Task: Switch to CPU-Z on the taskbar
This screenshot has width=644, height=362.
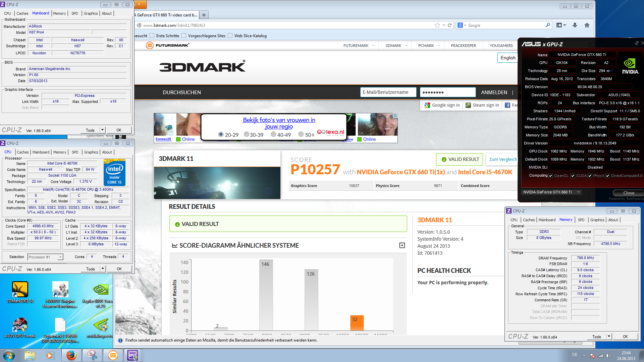Action: coord(133,355)
